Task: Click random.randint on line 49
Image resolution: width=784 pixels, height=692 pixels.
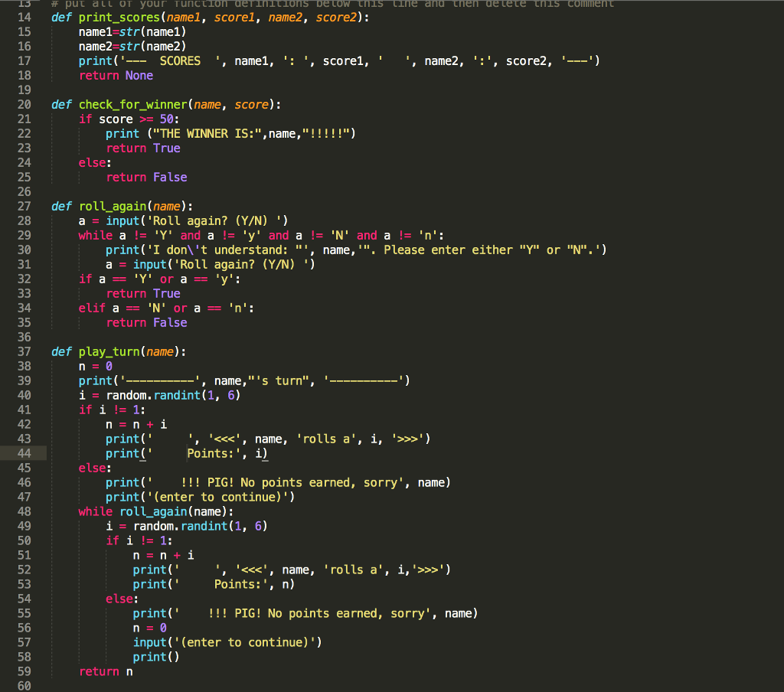Action: 180,526
